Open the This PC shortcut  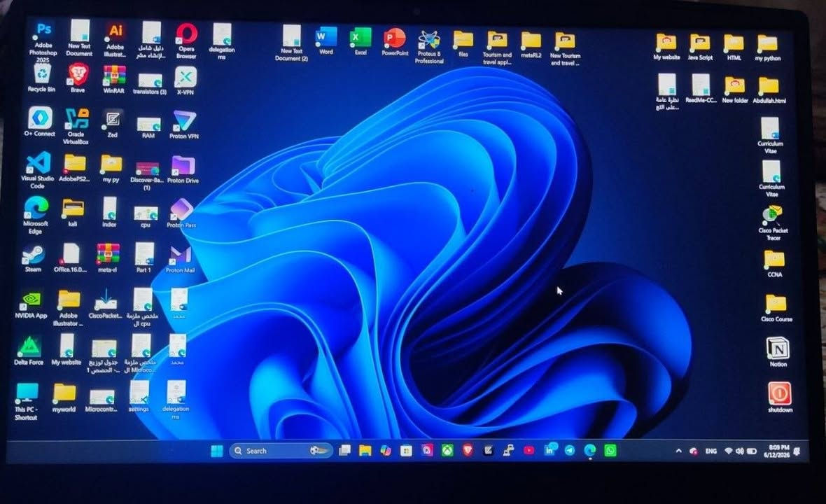pos(27,401)
